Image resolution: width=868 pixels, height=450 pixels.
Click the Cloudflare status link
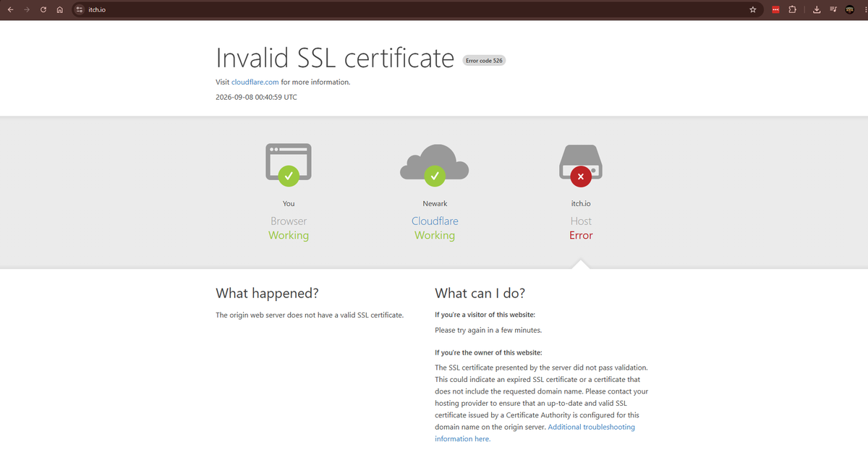435,221
